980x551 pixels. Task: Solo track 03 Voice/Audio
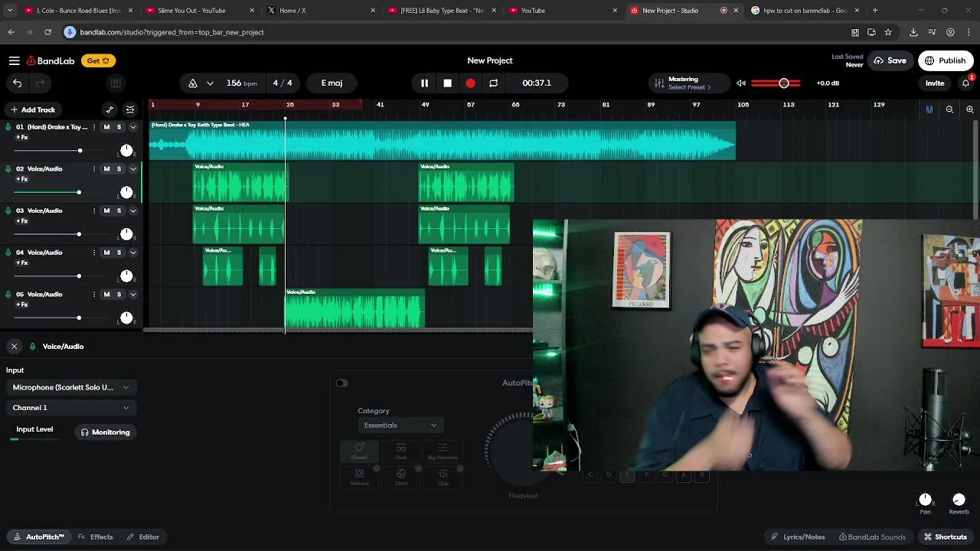coord(119,210)
